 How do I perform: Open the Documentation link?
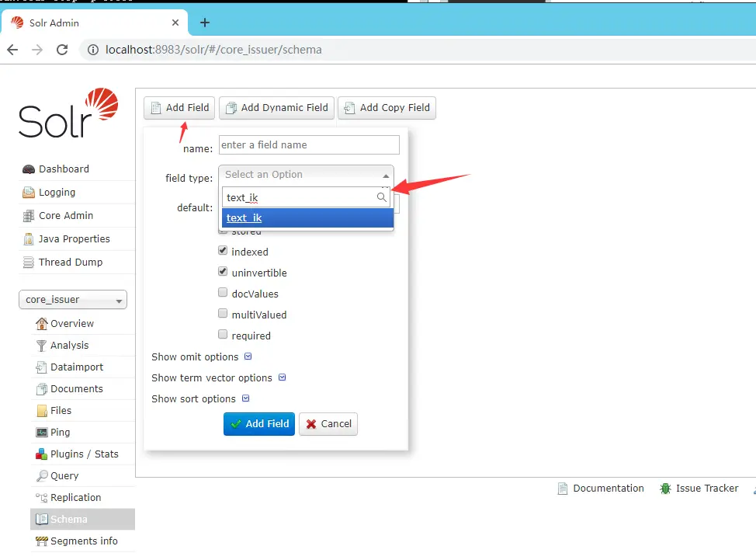tap(609, 488)
